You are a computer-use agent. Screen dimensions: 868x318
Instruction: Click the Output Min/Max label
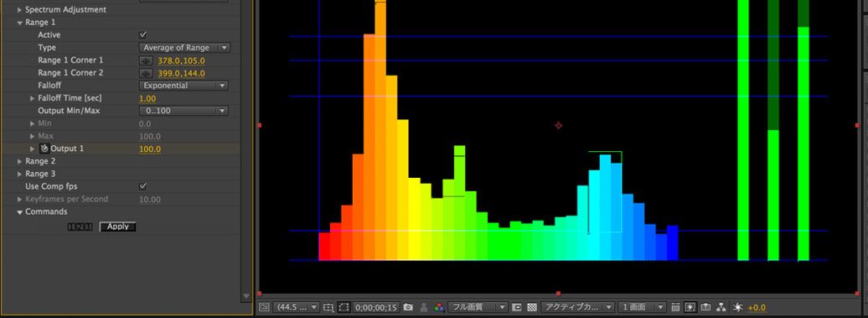[x=69, y=111]
